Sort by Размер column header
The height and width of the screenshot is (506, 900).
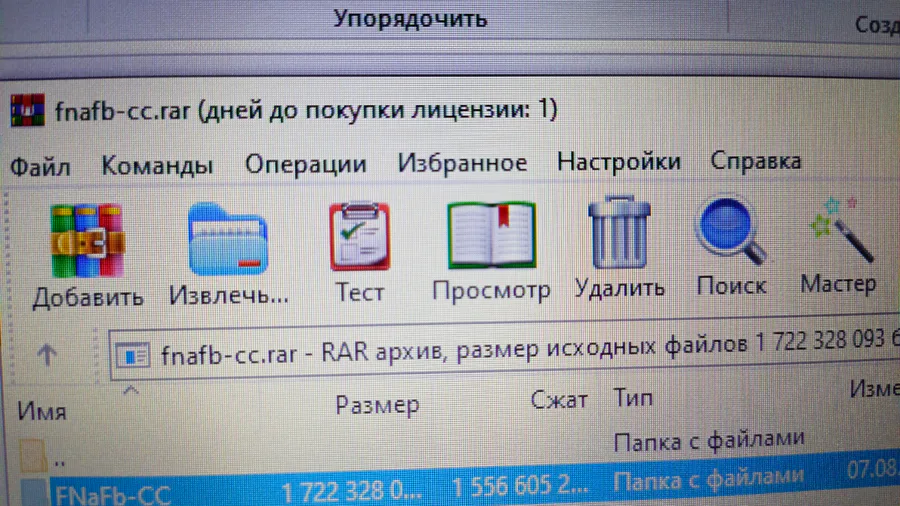tap(377, 405)
